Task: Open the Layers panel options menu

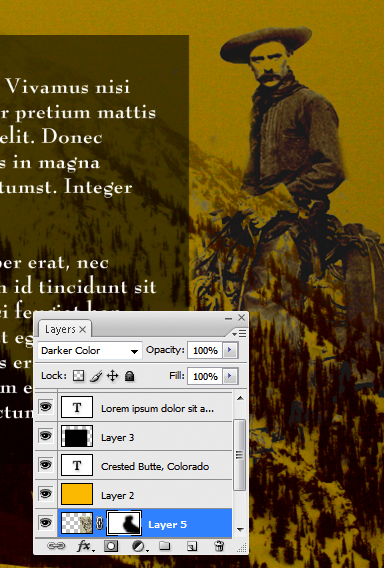Action: point(239,333)
